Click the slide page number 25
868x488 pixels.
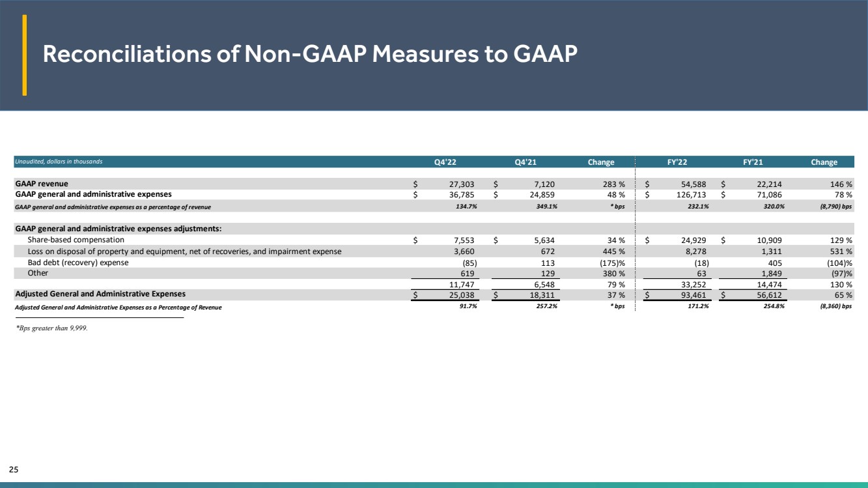14,469
